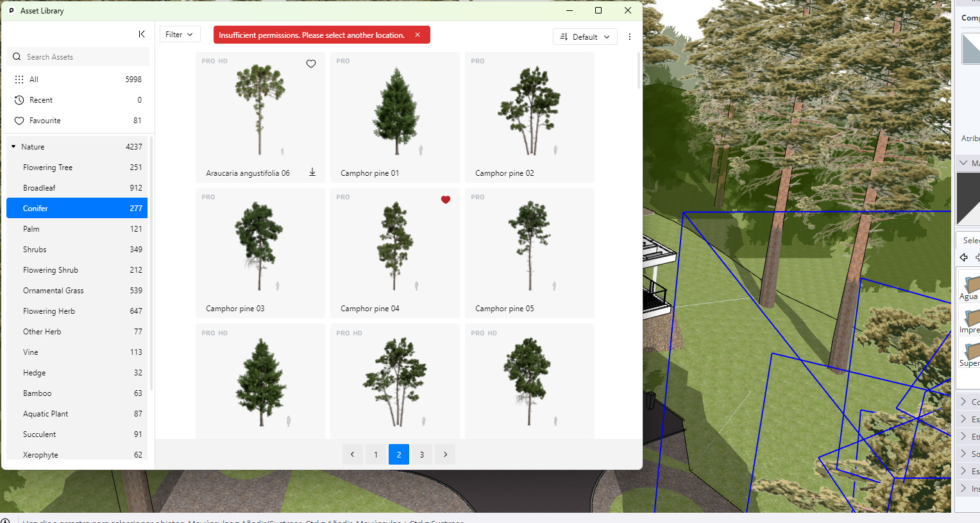This screenshot has height=523, width=980.
Task: Open the Filter dropdown
Action: click(x=180, y=35)
